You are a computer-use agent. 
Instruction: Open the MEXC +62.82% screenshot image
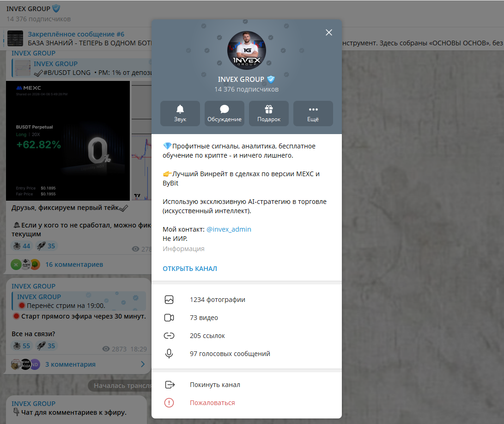[x=68, y=141]
